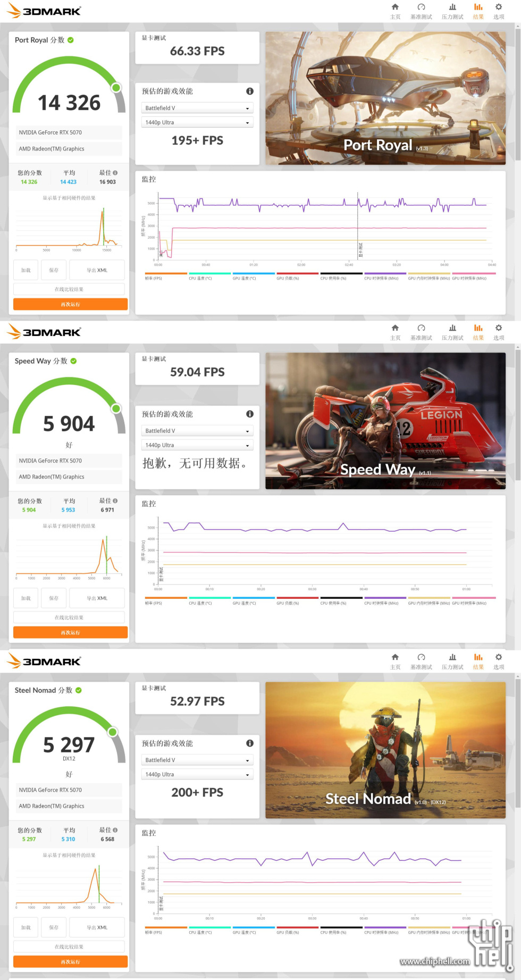Screen dimensions: 521x980
Task: Open stress tests icon in Port Royal window
Action: [452, 7]
